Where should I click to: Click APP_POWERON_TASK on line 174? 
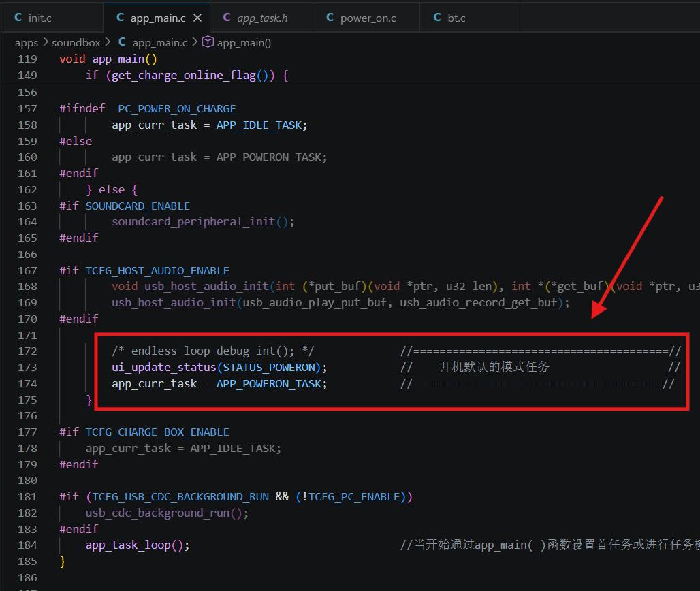(x=269, y=384)
